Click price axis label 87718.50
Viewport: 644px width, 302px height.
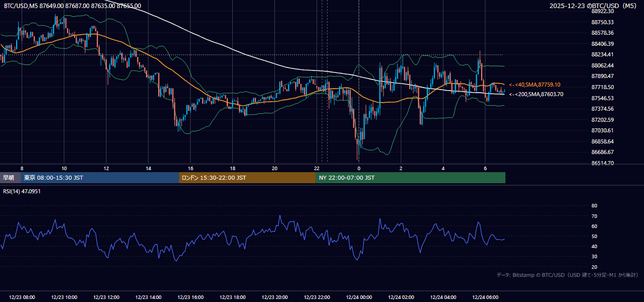[x=603, y=87]
